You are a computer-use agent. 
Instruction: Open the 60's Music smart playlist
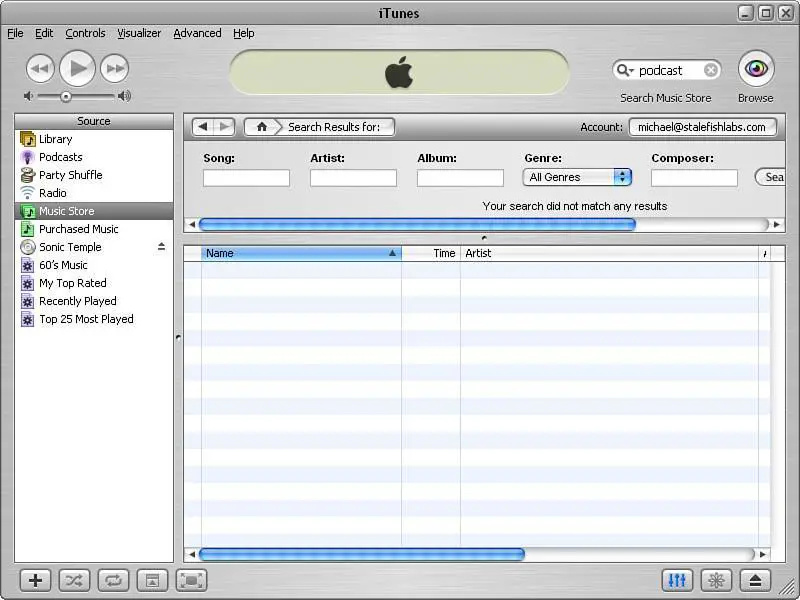[x=94, y=265]
